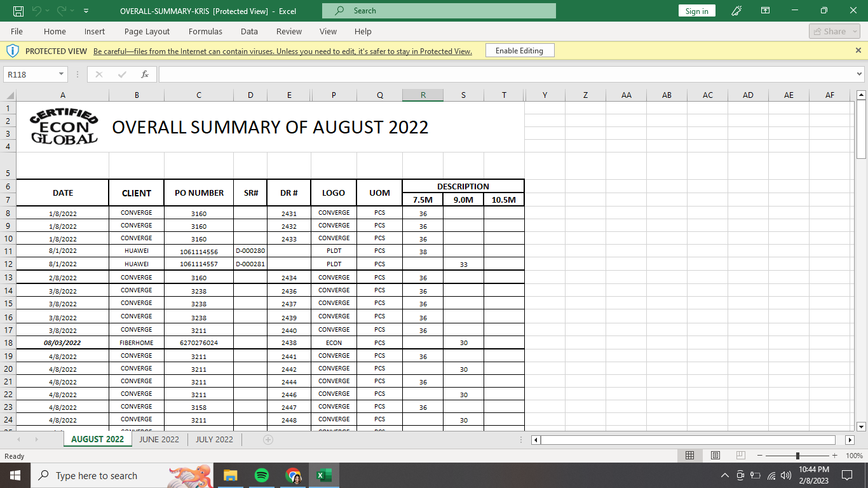Screen dimensions: 868x488
Task: Click the formula bar Cancel X icon
Action: click(x=98, y=74)
